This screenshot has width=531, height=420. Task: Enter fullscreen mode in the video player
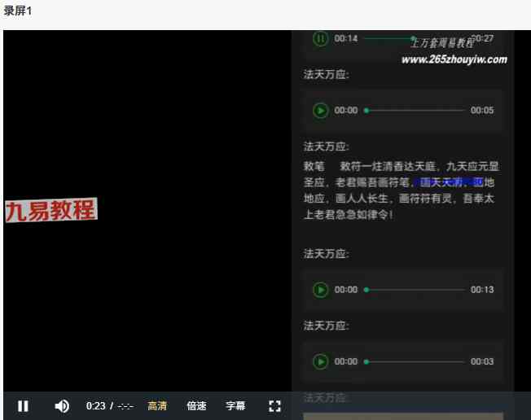274,405
